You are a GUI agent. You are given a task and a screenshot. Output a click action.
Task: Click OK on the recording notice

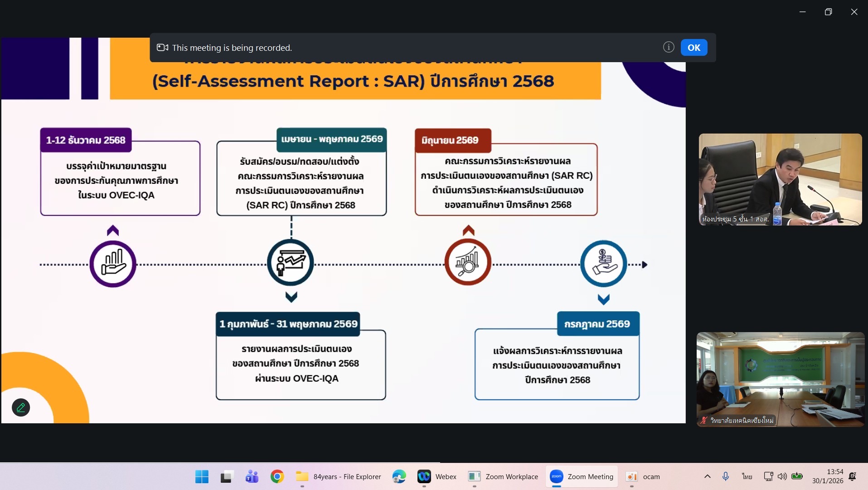(x=693, y=48)
